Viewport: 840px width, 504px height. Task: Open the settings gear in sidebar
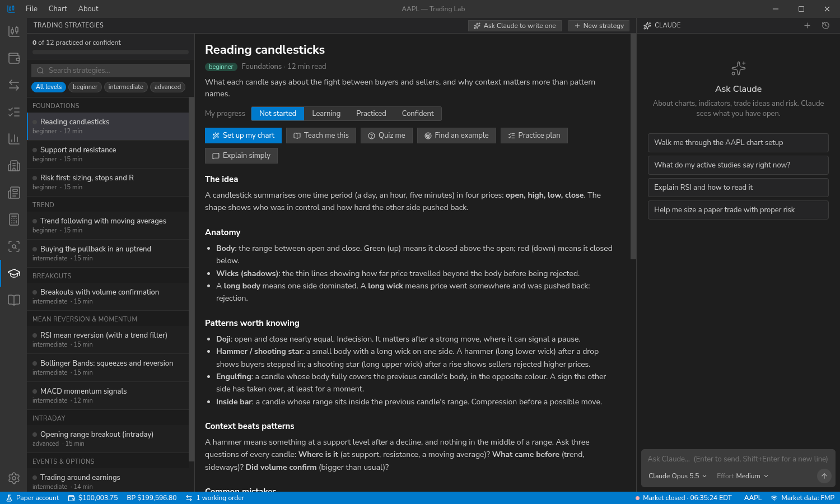click(x=14, y=478)
